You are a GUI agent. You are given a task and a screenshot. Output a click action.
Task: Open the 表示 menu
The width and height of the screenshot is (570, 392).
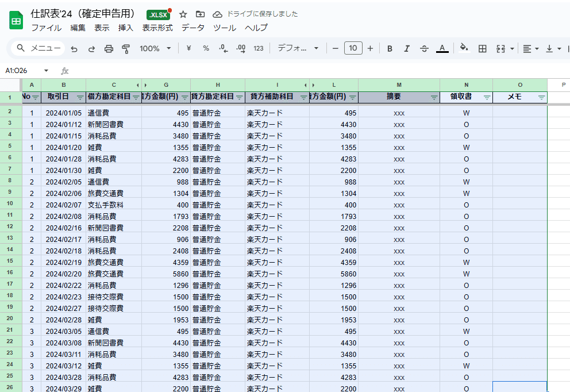click(102, 28)
